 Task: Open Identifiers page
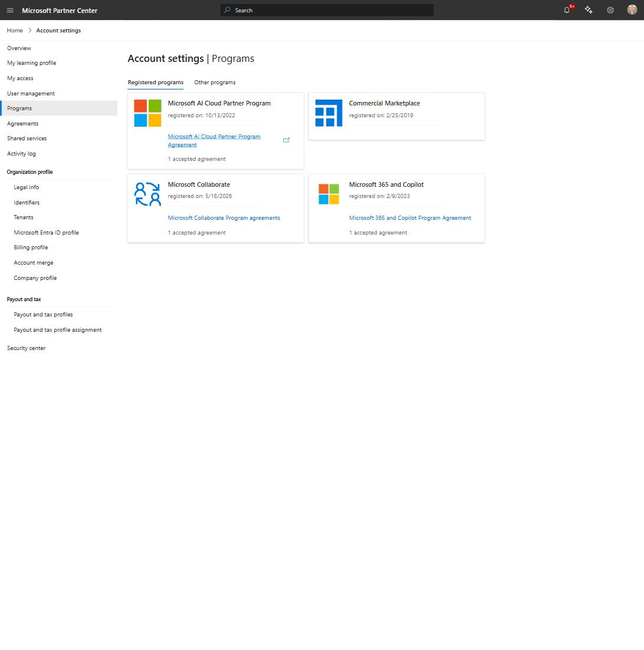[27, 202]
